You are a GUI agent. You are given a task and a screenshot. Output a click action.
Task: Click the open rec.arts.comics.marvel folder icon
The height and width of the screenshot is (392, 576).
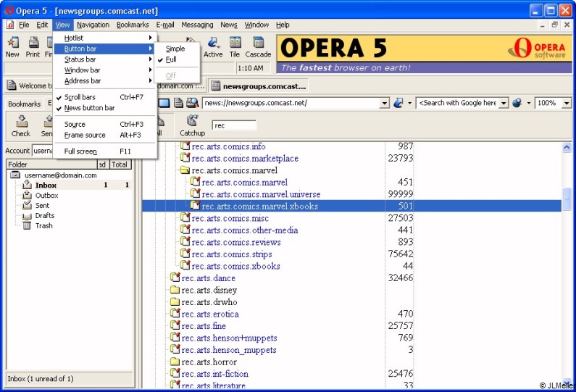185,170
